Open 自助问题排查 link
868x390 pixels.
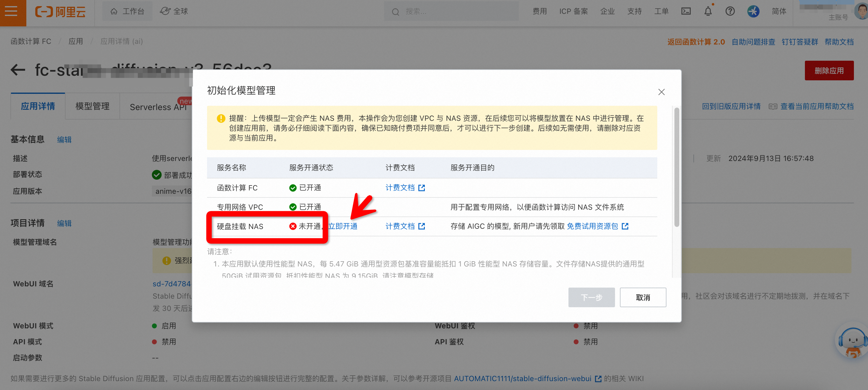[753, 42]
